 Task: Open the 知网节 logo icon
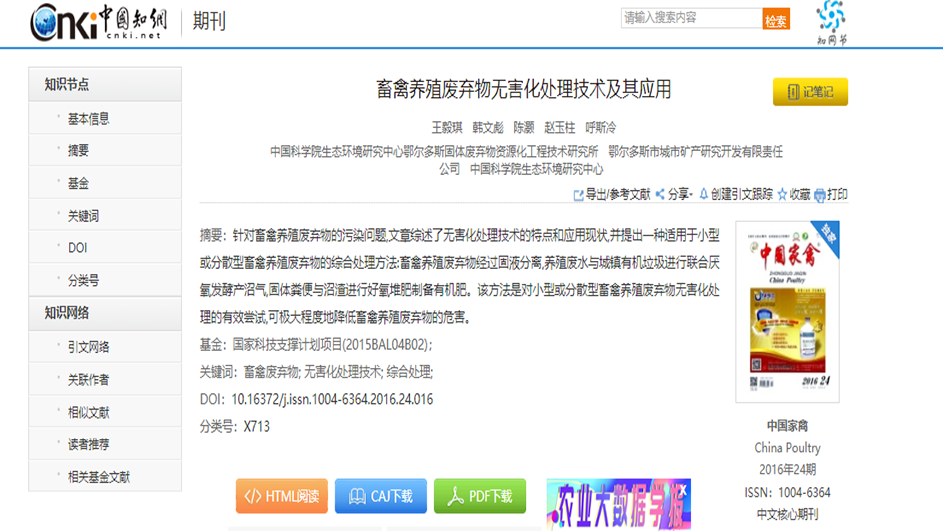tap(831, 22)
